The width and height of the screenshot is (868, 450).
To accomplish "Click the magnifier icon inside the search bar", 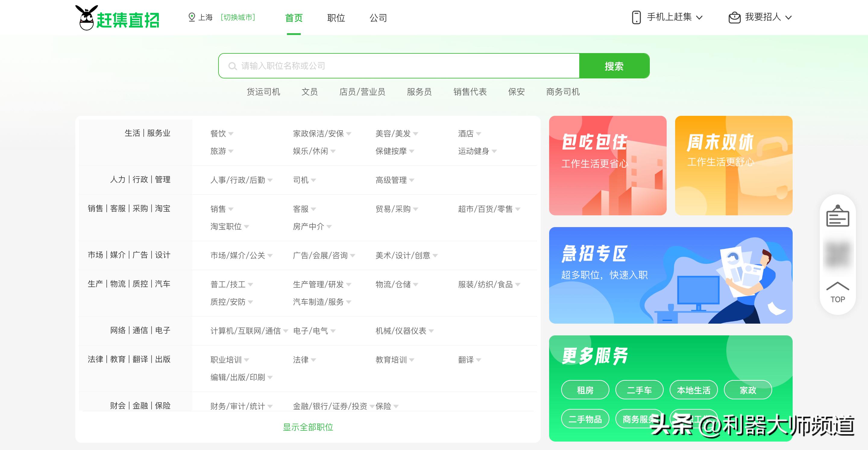I will [x=233, y=66].
